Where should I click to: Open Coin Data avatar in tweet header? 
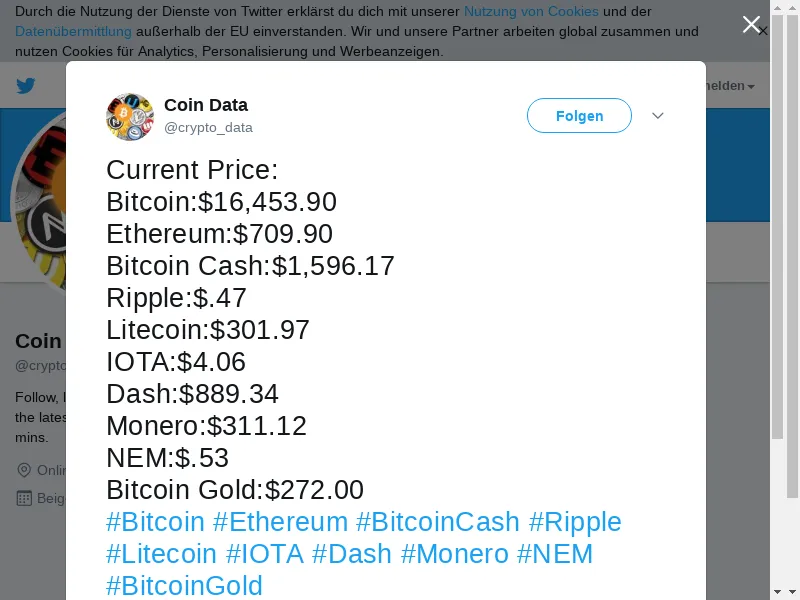130,116
